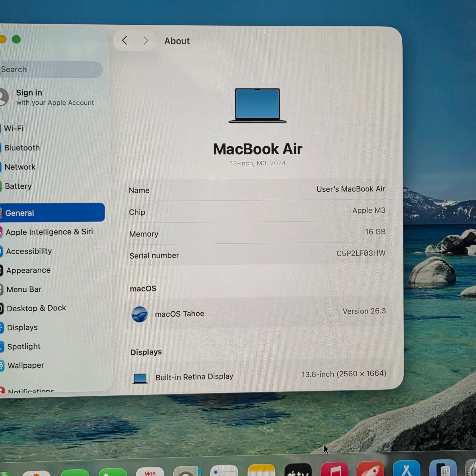Open the Music app in the Dock
This screenshot has height=476, width=476.
[x=334, y=469]
